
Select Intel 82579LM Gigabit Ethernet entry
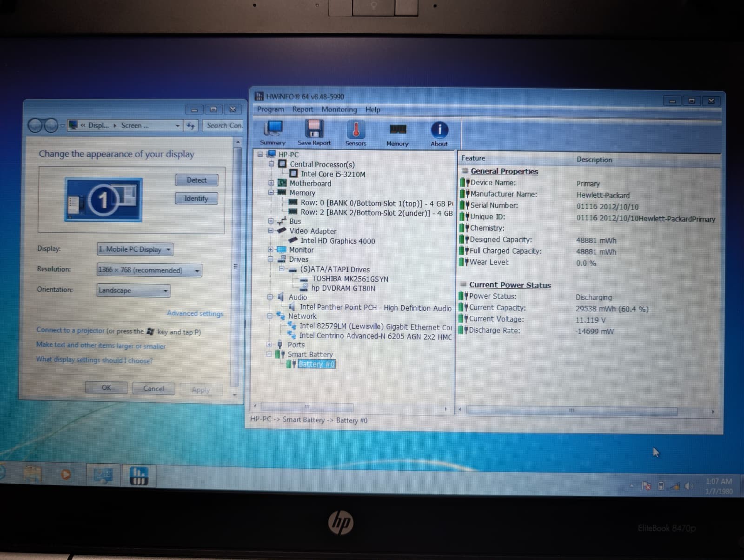coord(375,327)
